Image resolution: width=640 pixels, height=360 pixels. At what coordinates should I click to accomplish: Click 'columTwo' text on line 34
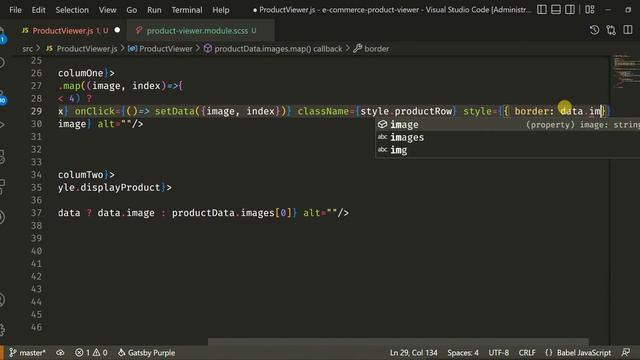(x=80, y=175)
